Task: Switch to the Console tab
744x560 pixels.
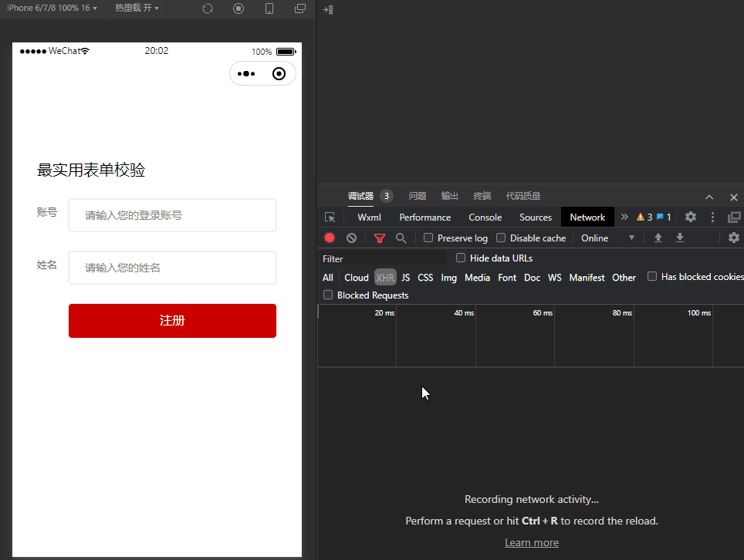Action: [485, 218]
